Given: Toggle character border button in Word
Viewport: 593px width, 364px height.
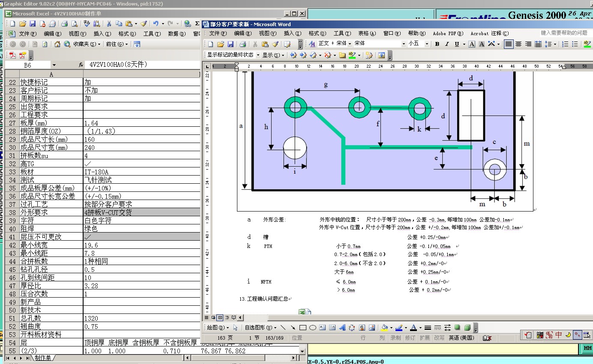Looking at the screenshot, I should pyautogui.click(x=472, y=44).
